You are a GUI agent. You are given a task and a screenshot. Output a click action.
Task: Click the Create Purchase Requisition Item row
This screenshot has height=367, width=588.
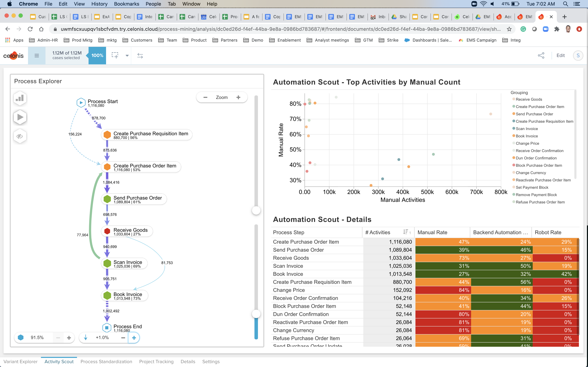click(312, 282)
